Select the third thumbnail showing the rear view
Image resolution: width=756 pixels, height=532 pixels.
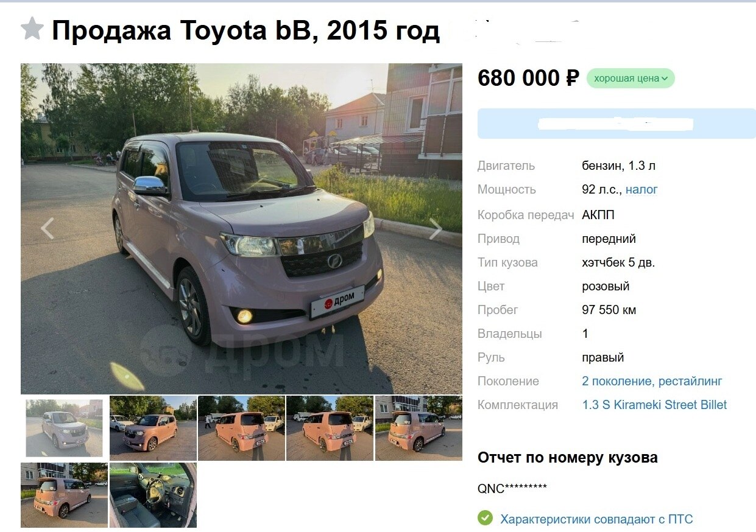coord(241,428)
